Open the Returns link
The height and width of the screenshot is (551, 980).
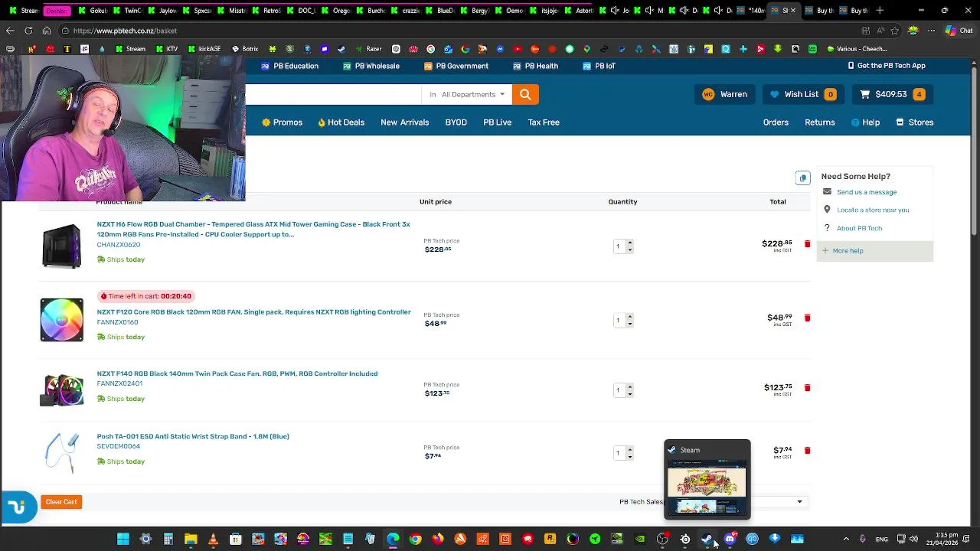(x=820, y=122)
